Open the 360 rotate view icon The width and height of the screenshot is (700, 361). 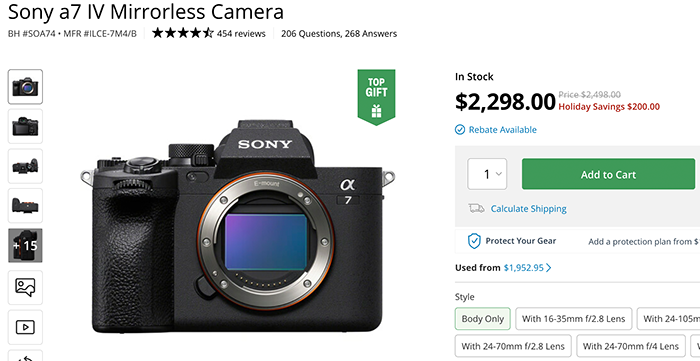click(25, 356)
